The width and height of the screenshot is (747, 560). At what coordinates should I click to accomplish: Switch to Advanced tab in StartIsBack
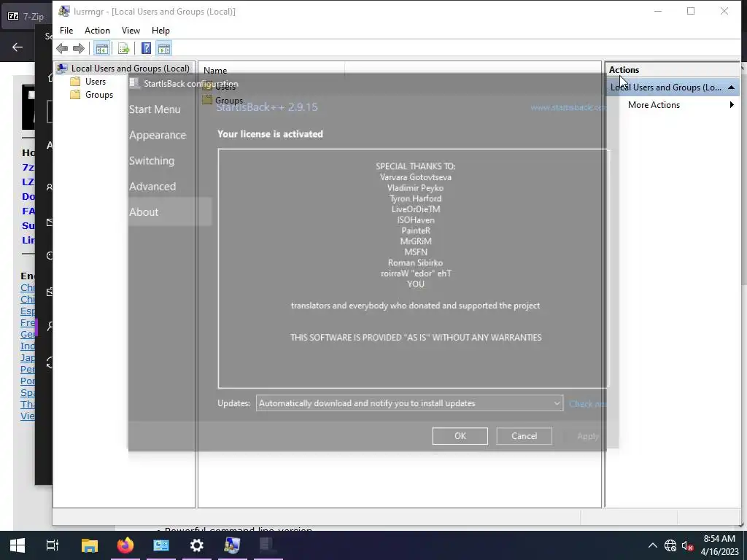point(152,187)
